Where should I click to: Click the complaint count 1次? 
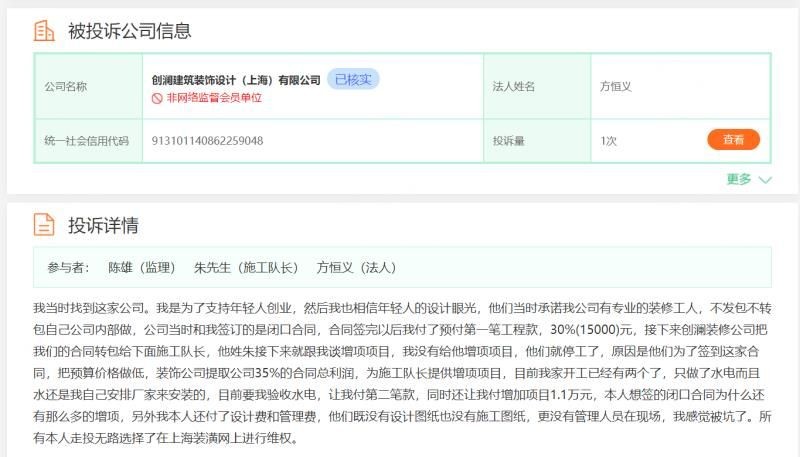pos(608,141)
